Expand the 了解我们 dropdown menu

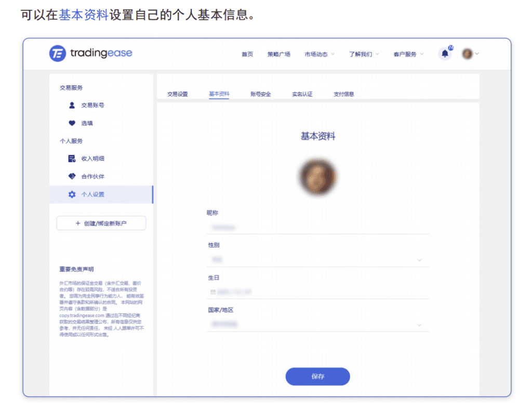point(364,54)
